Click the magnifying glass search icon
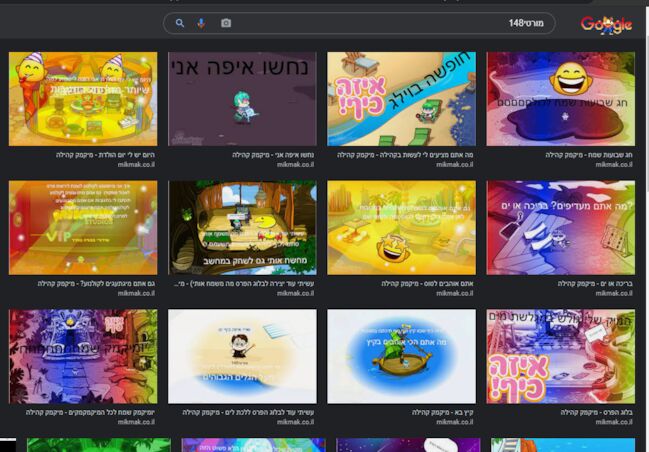Viewport: 649px width, 452px height. [180, 23]
